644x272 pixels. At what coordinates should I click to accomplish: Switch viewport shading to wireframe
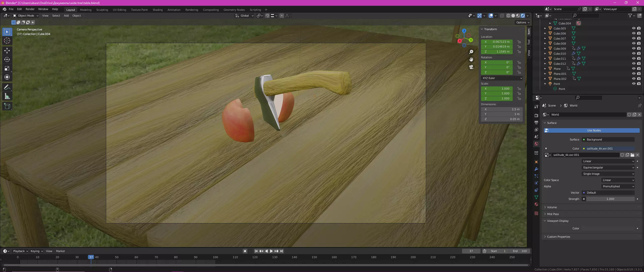point(508,16)
